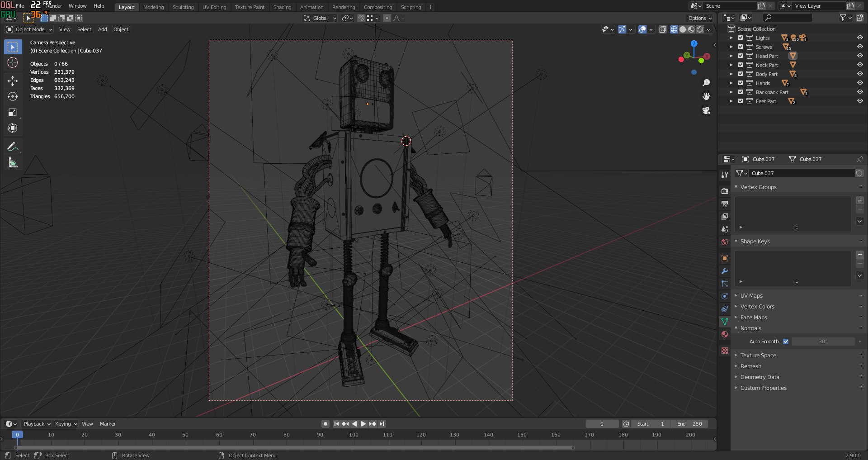Switch to solid viewport shading
Viewport: 868px width, 460px height.
point(683,29)
